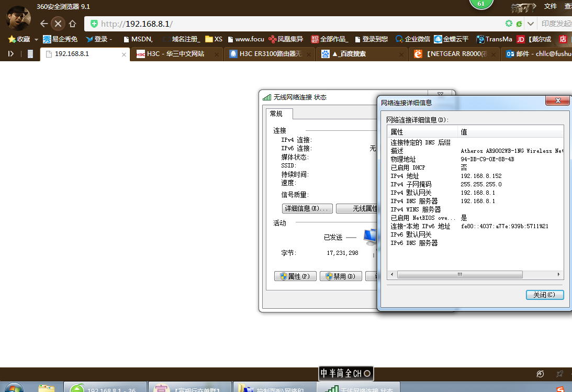Screen dimensions: 572x392
Task: Toggle the sidebar expand arrow
Action: coord(11,53)
